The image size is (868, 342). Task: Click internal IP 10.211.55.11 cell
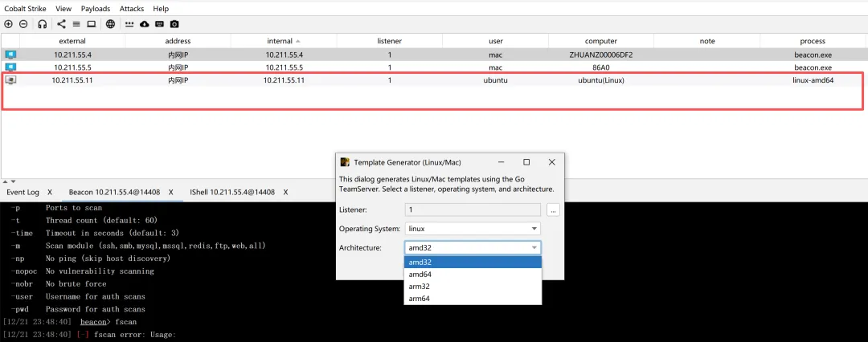284,80
